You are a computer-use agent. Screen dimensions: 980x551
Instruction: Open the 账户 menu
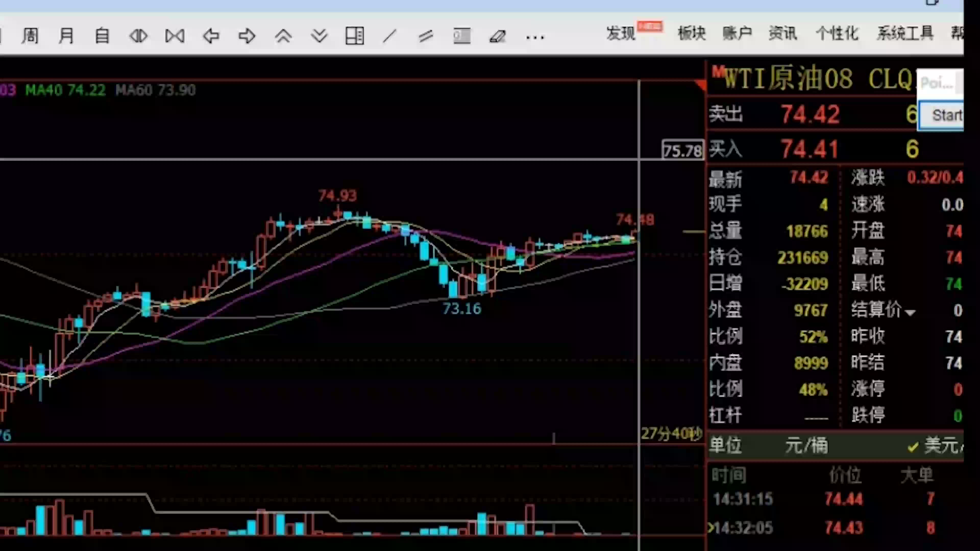click(737, 33)
